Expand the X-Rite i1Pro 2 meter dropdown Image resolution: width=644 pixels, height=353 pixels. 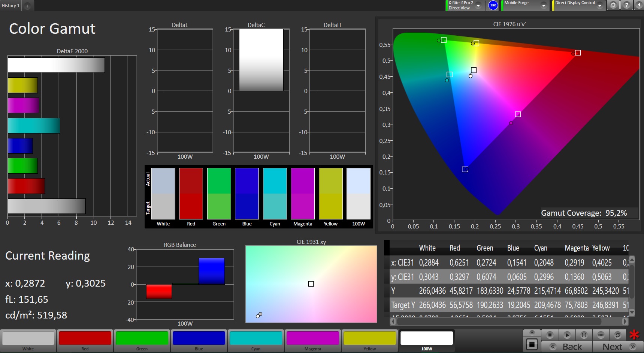pyautogui.click(x=478, y=6)
